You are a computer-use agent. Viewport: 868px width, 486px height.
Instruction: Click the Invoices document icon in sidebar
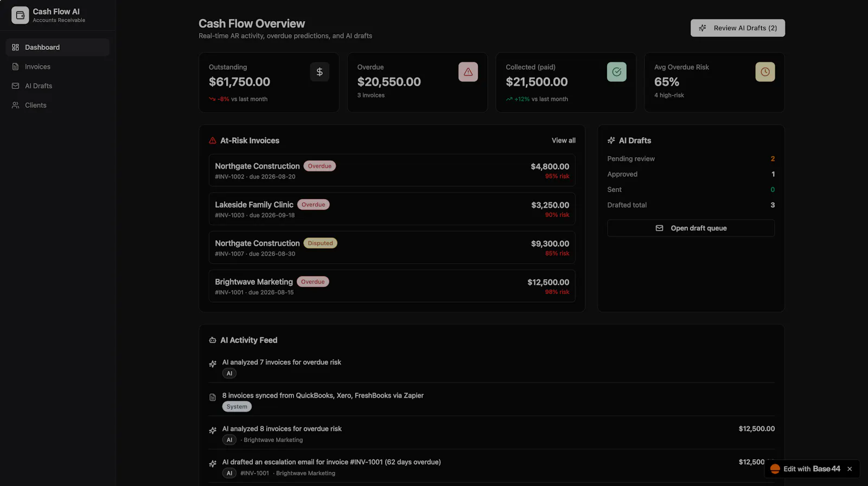(15, 67)
